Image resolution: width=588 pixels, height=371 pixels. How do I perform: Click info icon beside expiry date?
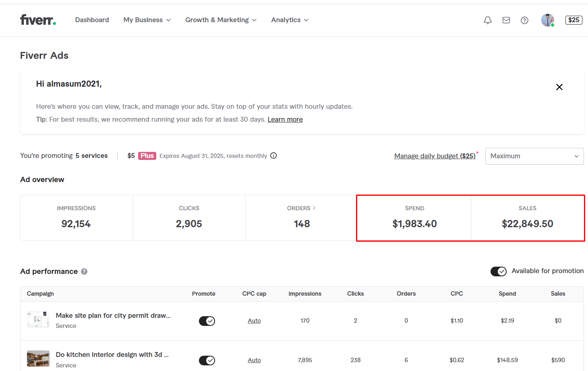coord(273,156)
